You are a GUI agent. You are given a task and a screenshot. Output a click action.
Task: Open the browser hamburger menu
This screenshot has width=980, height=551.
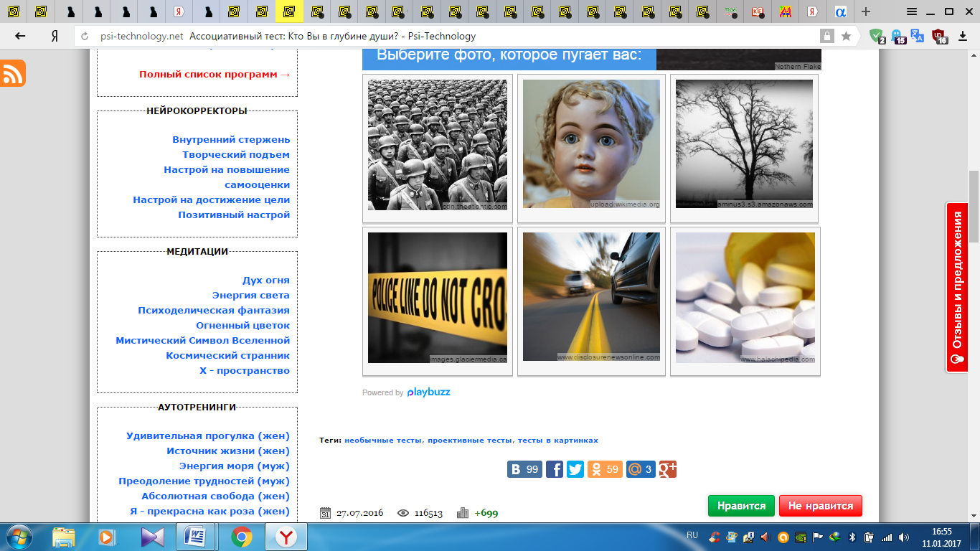click(x=911, y=11)
